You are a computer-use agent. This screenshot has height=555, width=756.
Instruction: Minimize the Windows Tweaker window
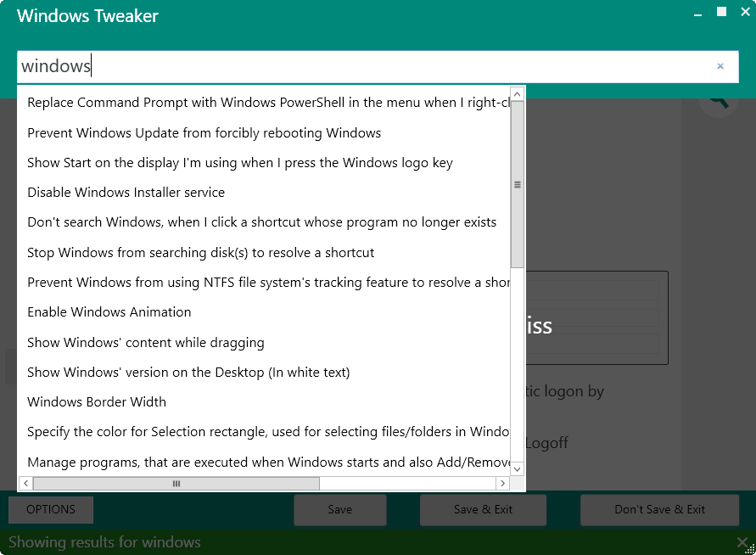(697, 14)
